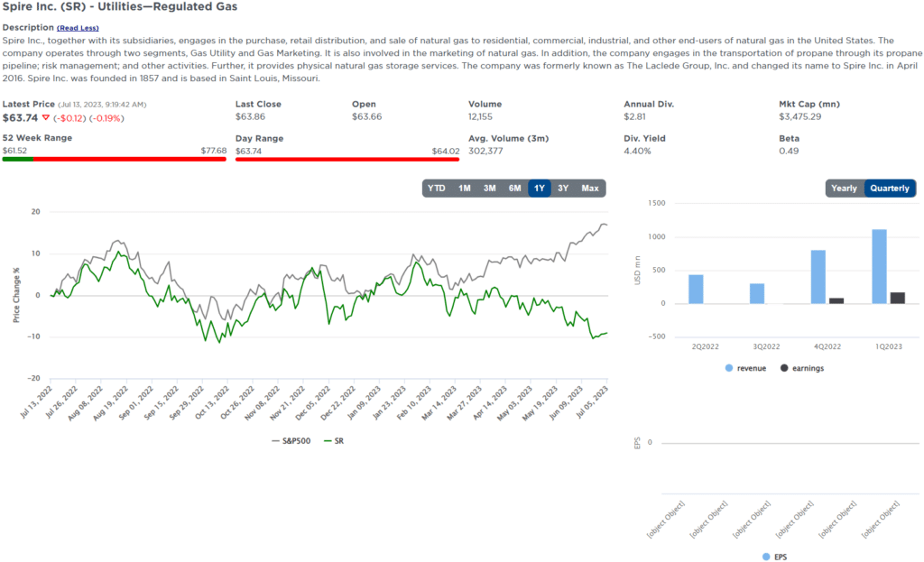Viewport: 924px width, 562px height.
Task: Switch chart to 3M range
Action: tap(490, 189)
